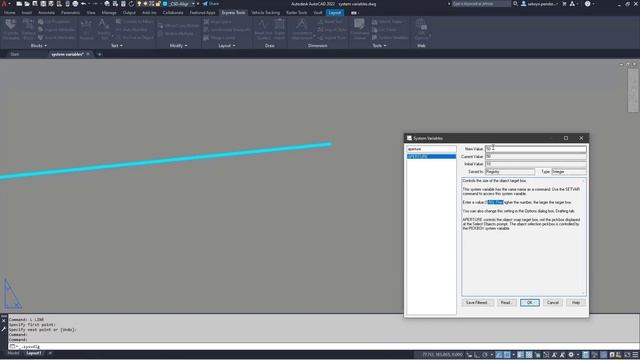Click the aperture filter text box

click(x=431, y=149)
